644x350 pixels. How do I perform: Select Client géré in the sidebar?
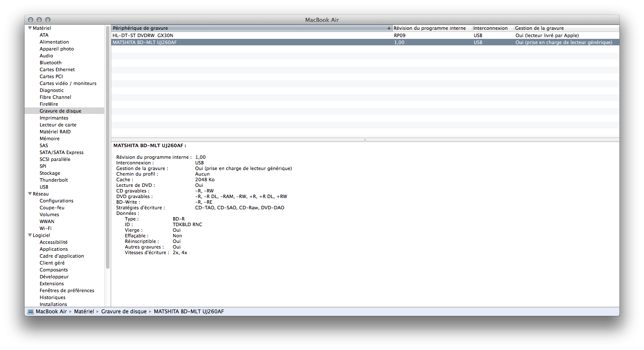point(52,263)
